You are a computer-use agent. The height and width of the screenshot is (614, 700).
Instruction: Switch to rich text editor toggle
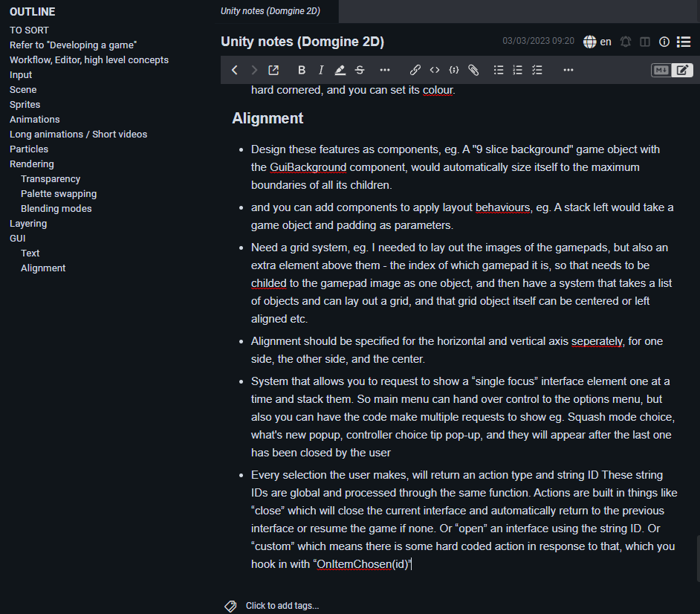coord(682,70)
